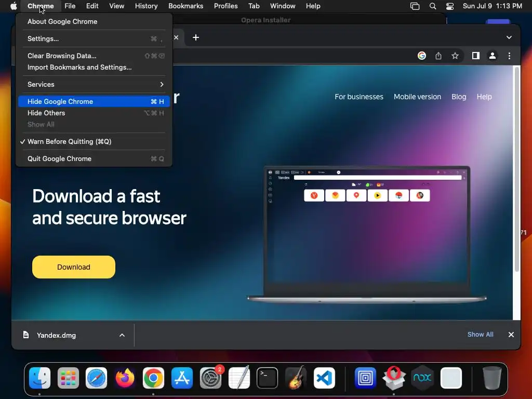Image resolution: width=532 pixels, height=399 pixels.
Task: Open the Edit menu
Action: (92, 6)
